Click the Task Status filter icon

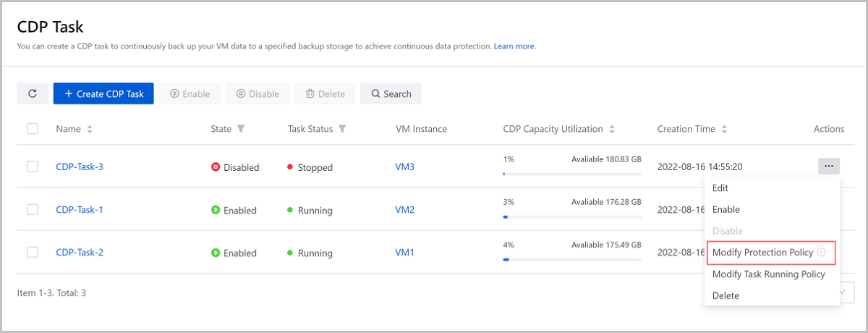[342, 129]
